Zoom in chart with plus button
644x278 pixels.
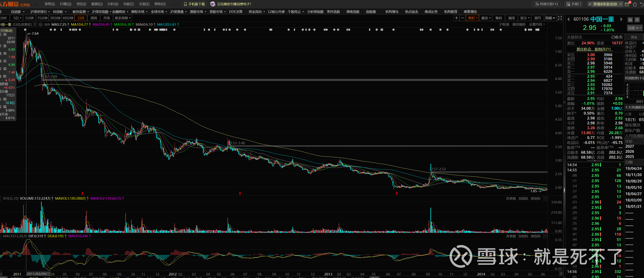[456, 18]
